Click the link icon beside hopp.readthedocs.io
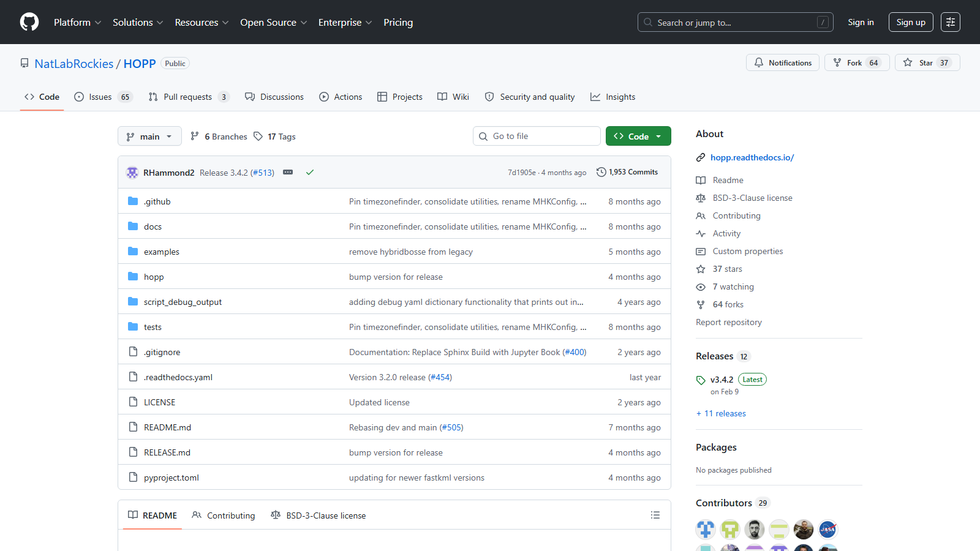This screenshot has width=980, height=551. (701, 158)
